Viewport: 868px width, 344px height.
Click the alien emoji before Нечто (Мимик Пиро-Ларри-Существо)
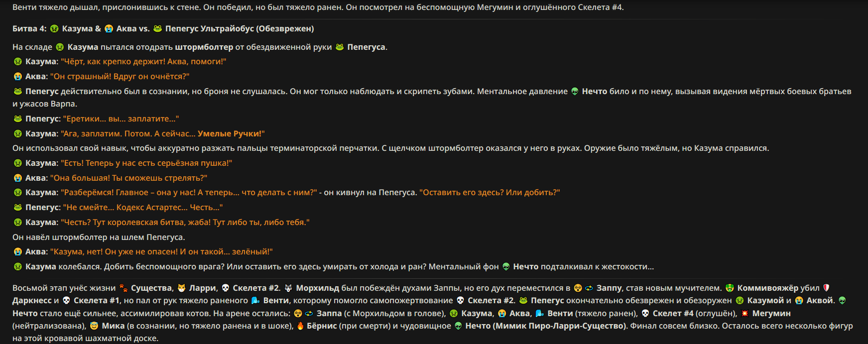[x=458, y=326]
